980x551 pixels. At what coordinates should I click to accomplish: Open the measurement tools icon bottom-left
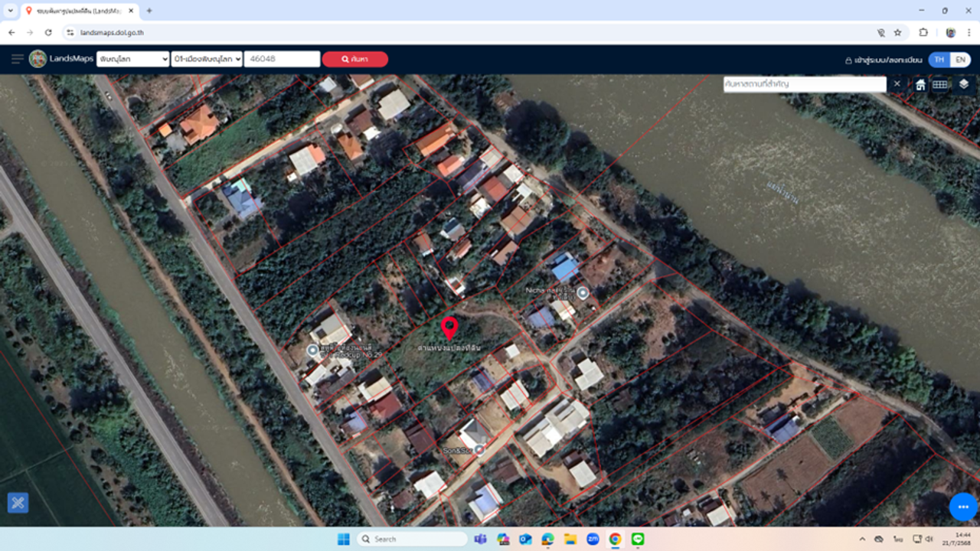(x=18, y=503)
